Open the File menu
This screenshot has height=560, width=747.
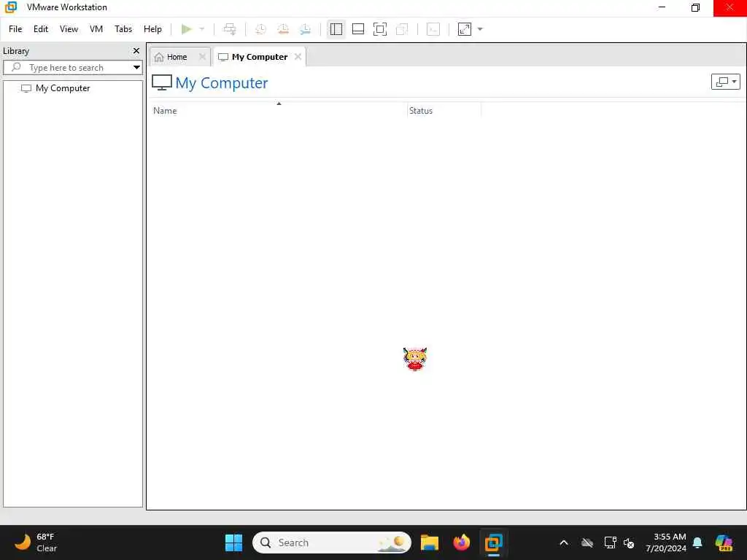tap(15, 29)
